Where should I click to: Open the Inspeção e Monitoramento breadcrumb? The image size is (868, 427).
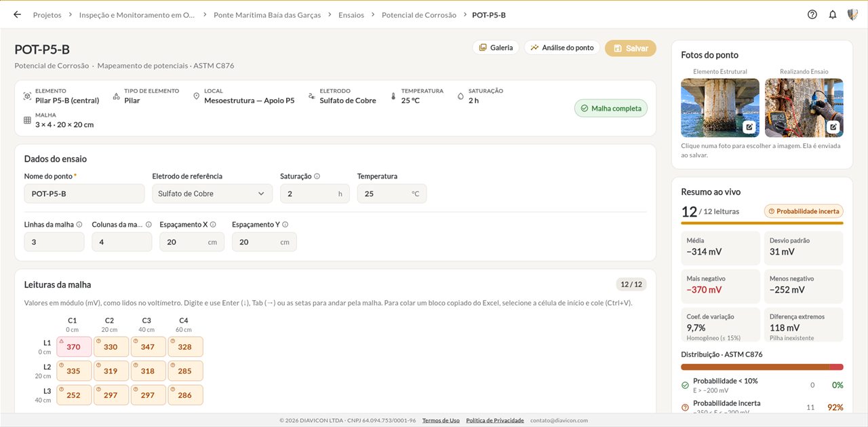click(x=137, y=15)
